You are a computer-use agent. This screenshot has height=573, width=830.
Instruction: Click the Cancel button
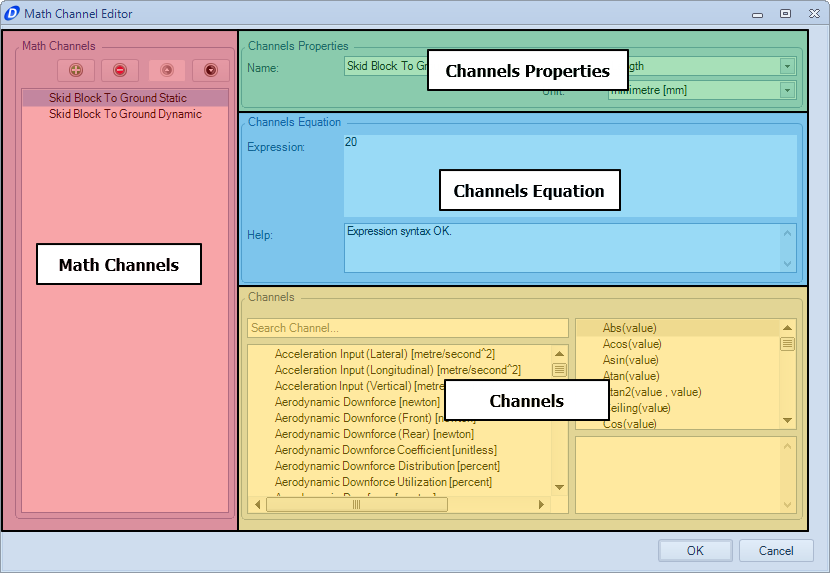click(776, 551)
